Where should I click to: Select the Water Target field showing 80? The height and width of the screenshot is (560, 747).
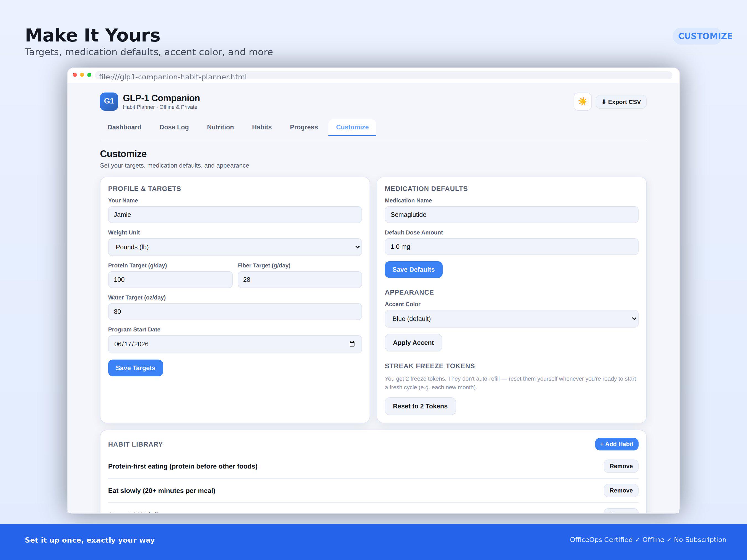[x=235, y=312]
